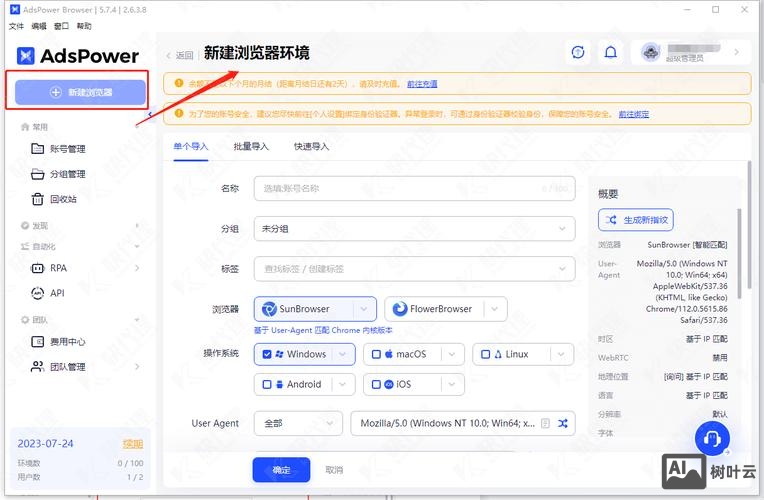Click the 续期 renewal link
The width and height of the screenshot is (764, 500).
click(x=133, y=444)
